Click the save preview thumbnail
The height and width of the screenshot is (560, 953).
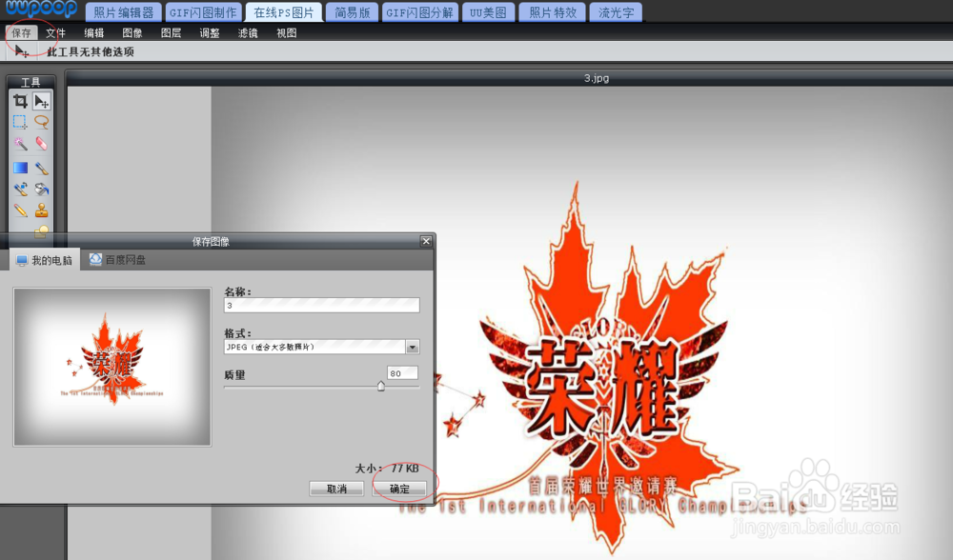[112, 367]
